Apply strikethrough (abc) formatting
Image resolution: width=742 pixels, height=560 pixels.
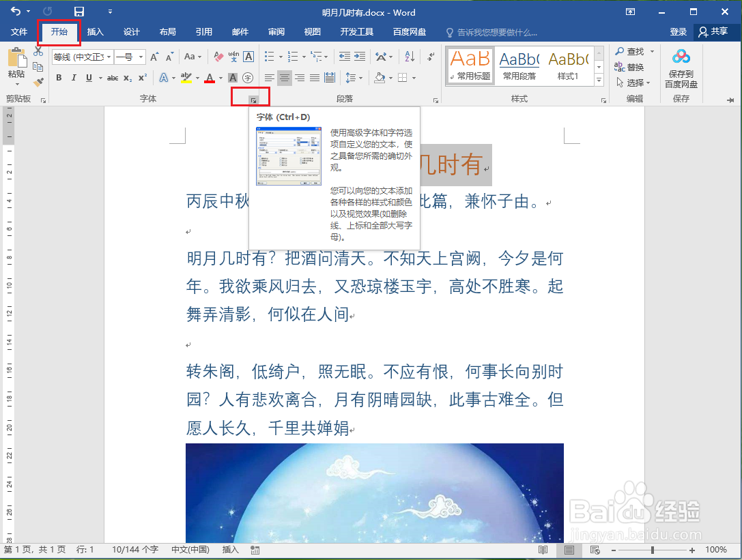point(113,78)
